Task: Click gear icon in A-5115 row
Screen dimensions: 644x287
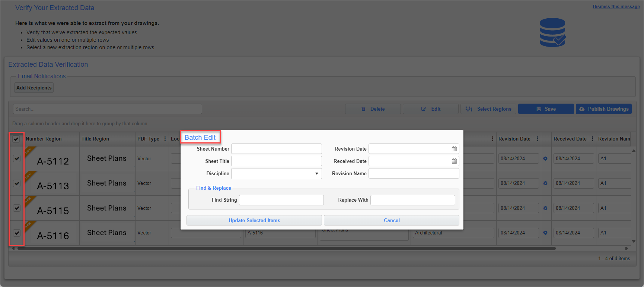Action: [x=545, y=208]
